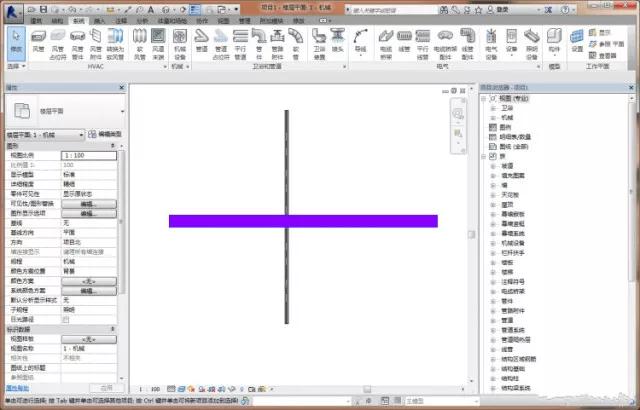
Task: Open the Insert (插入) ribbon tab
Action: coord(99,21)
